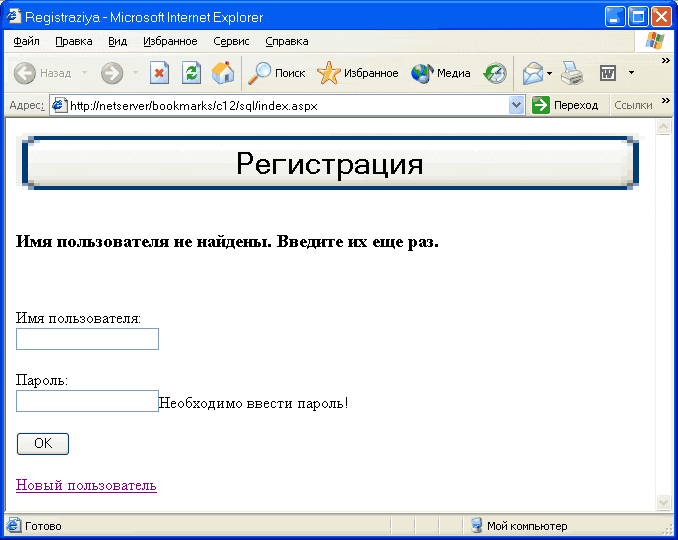The height and width of the screenshot is (540, 678).
Task: Open the Справка menu
Action: point(287,41)
